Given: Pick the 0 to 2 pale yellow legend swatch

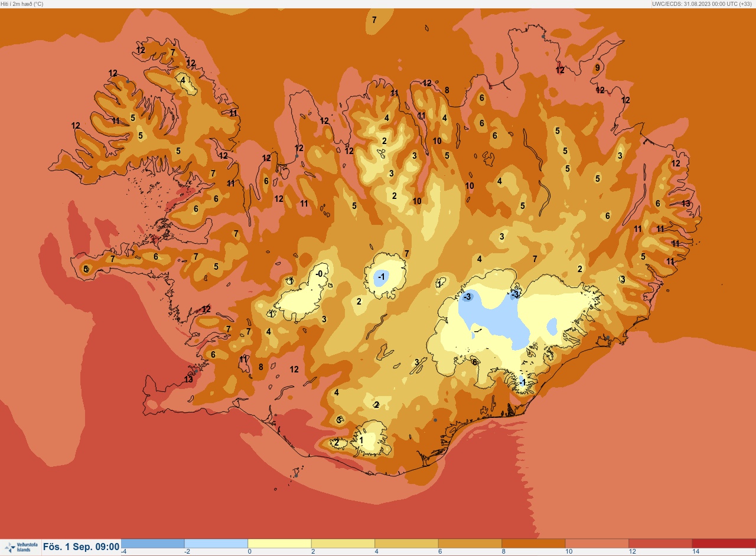Looking at the screenshot, I should [x=279, y=543].
